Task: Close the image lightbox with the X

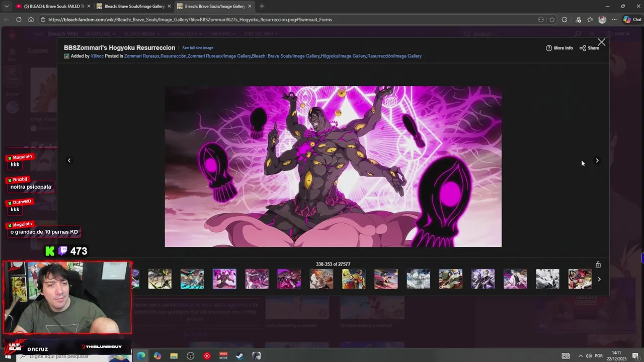Action: (601, 42)
